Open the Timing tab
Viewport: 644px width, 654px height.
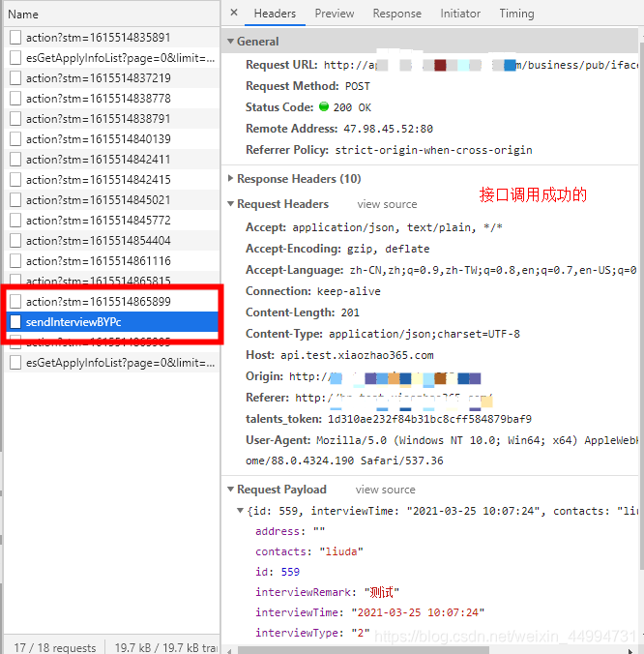point(516,14)
